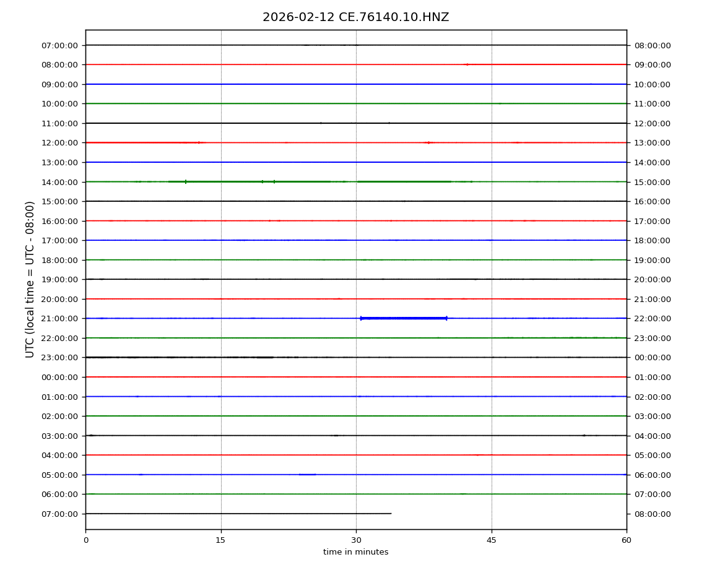Click the vertical "UTC (local time = UTC - 08:00)" label
The height and width of the screenshot is (588, 712).
(x=30, y=279)
